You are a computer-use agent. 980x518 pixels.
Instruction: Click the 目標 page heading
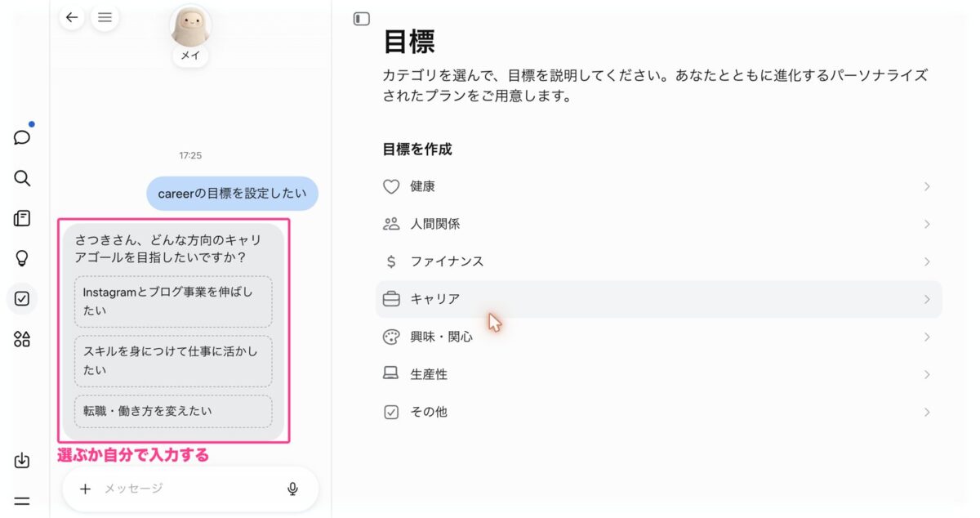click(x=409, y=41)
